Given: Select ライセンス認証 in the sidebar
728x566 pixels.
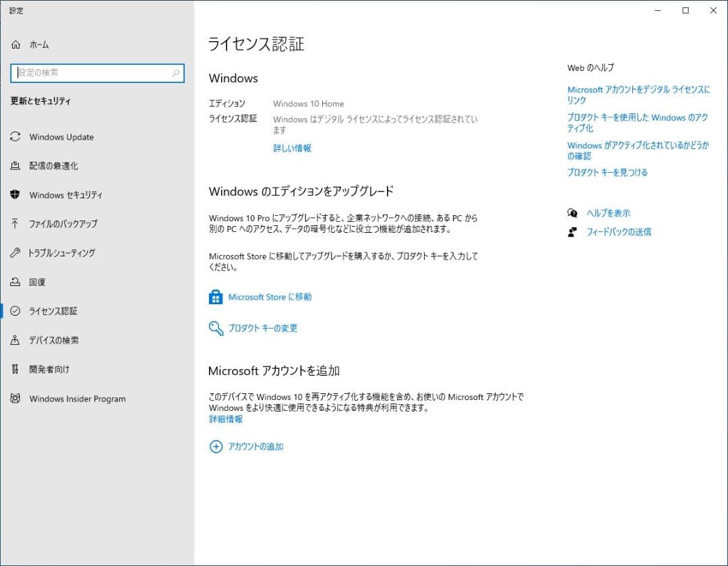Looking at the screenshot, I should [x=61, y=311].
